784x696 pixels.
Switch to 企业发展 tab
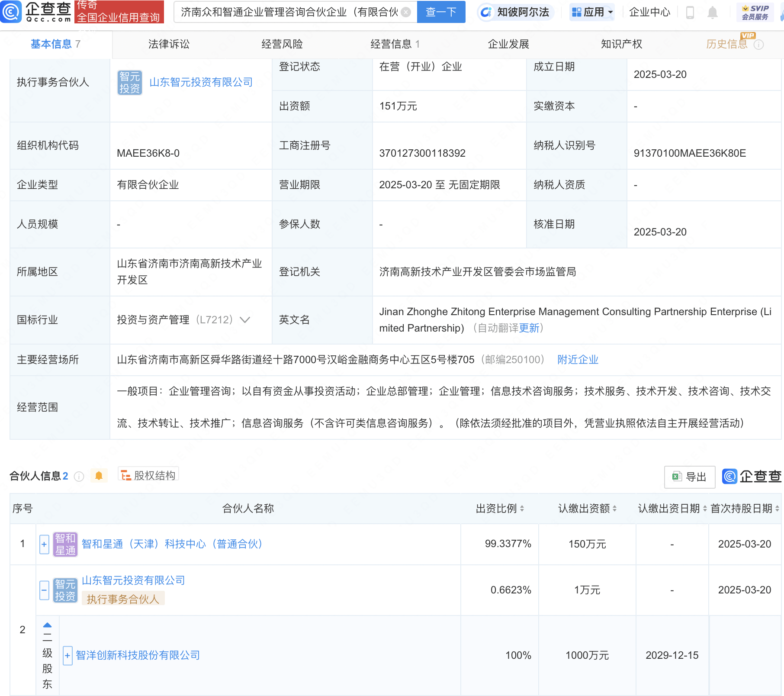508,44
